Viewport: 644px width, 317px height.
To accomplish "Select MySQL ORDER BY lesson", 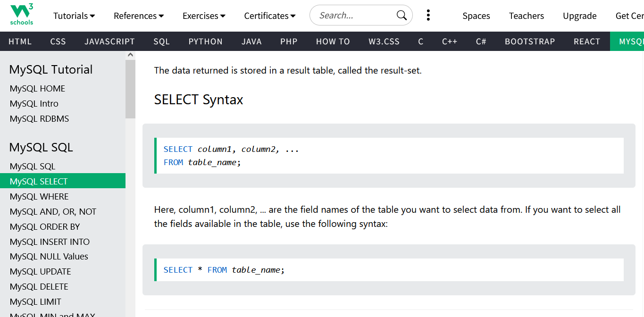I will (45, 227).
